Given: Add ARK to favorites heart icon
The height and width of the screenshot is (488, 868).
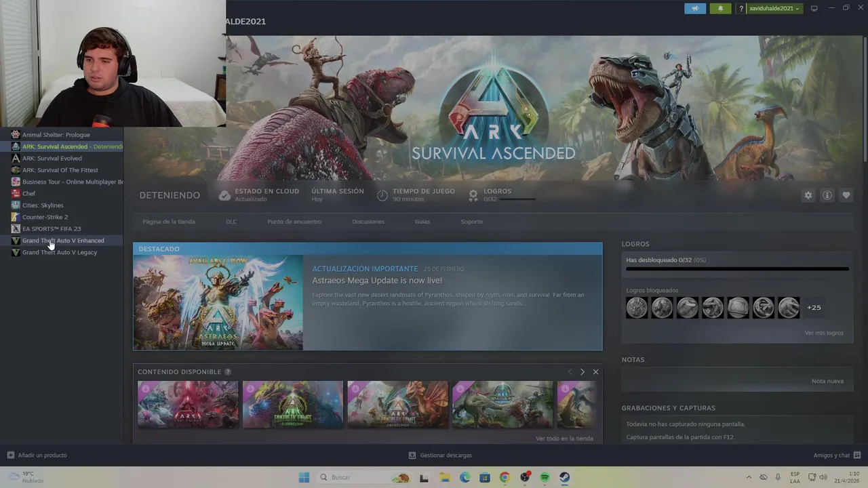Looking at the screenshot, I should click(846, 195).
